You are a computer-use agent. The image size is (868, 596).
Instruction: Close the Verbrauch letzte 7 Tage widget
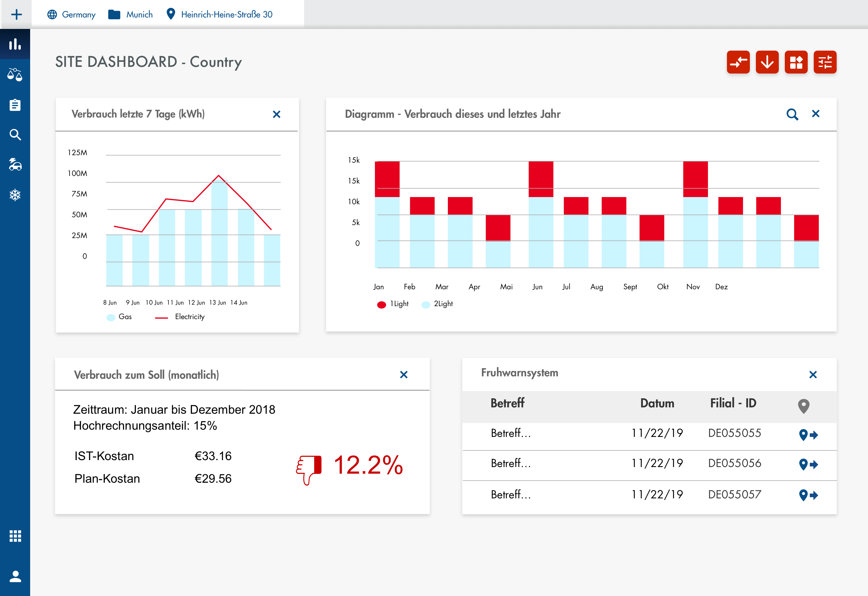click(x=276, y=114)
